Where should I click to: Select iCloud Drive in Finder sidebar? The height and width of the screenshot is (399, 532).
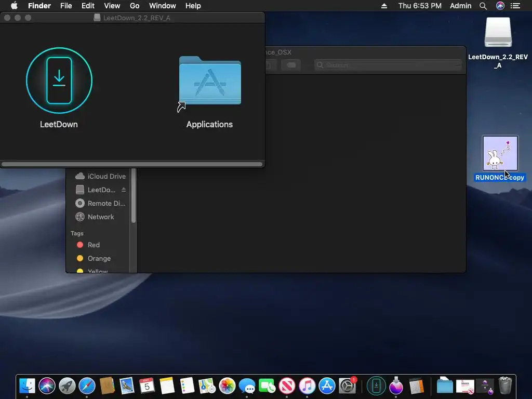point(100,176)
